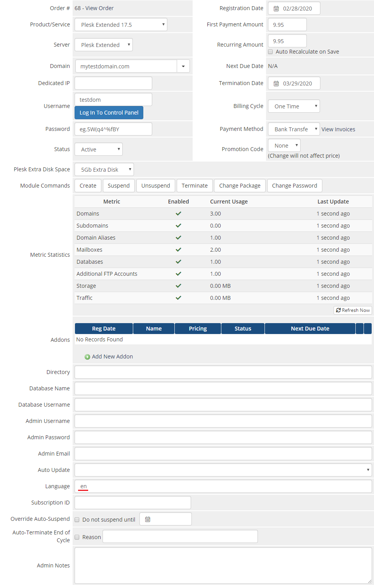
Task: Click the Language field containing en
Action: pyautogui.click(x=223, y=486)
